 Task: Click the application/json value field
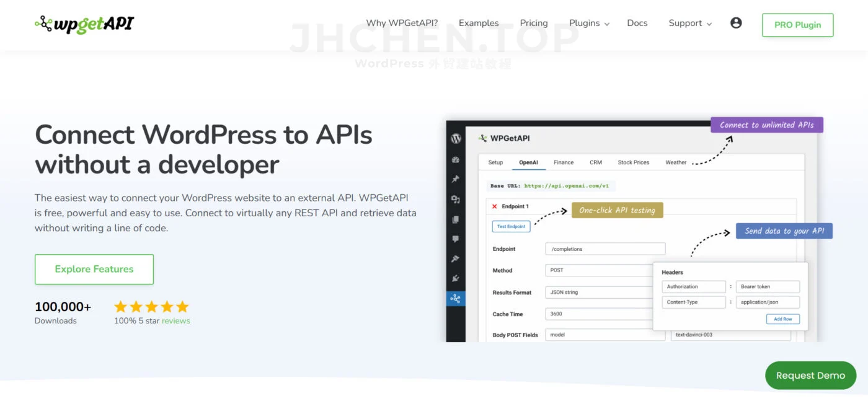coord(768,302)
